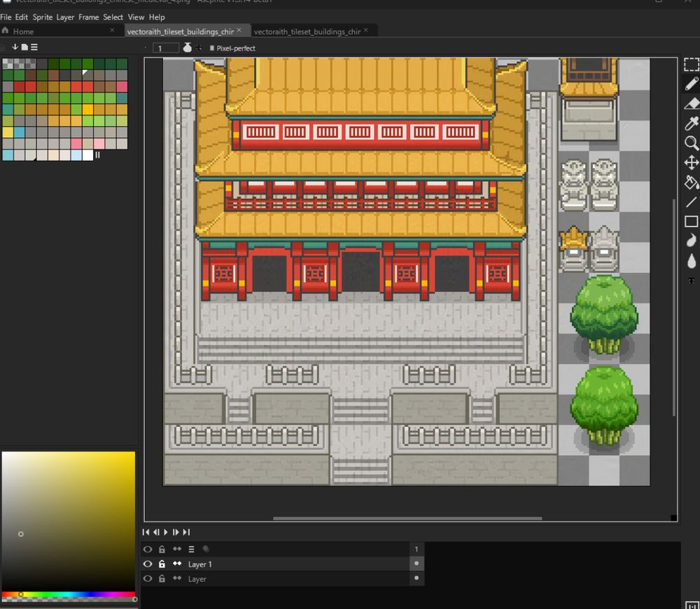Image resolution: width=700 pixels, height=609 pixels.
Task: Open the Layer menu
Action: [65, 17]
